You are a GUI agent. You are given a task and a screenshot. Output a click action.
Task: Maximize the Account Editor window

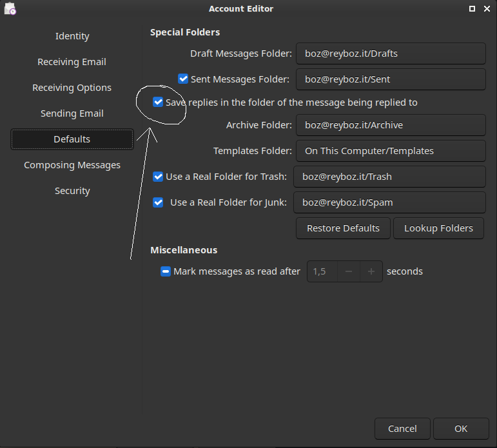pos(472,9)
